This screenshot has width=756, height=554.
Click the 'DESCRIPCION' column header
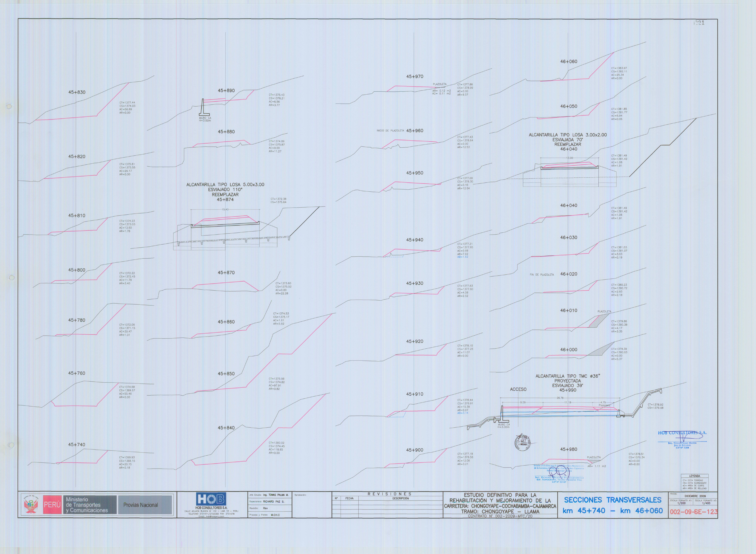(401, 498)
